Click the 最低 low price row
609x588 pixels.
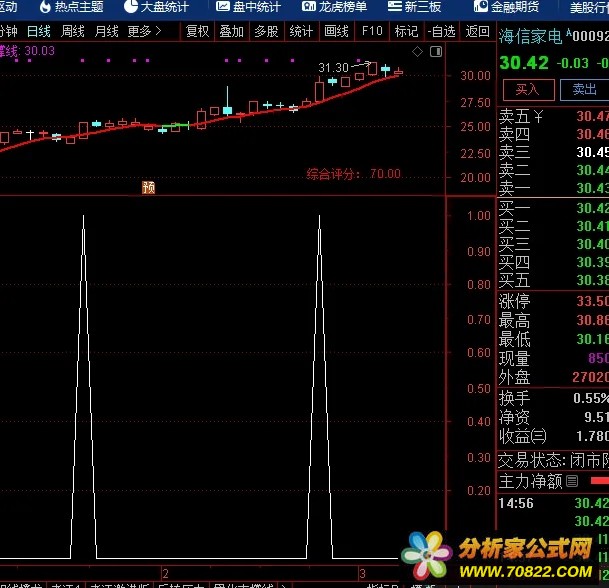point(553,339)
